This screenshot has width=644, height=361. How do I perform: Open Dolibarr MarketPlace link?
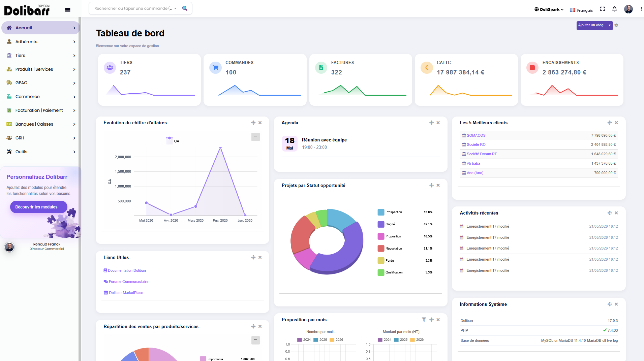pyautogui.click(x=123, y=293)
